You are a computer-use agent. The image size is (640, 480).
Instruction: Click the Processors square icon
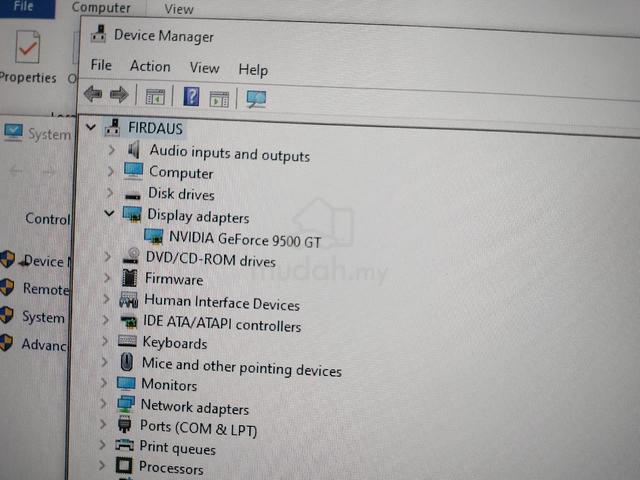124,465
